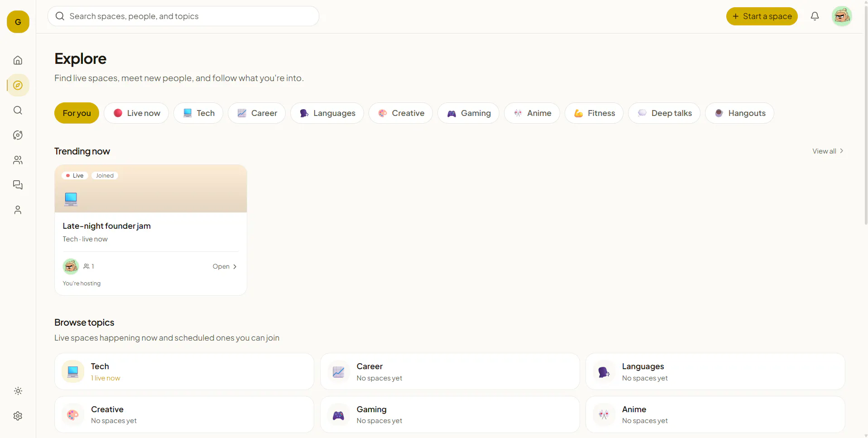The image size is (868, 438).
Task: Select the Fitness filter chip
Action: coord(594,113)
